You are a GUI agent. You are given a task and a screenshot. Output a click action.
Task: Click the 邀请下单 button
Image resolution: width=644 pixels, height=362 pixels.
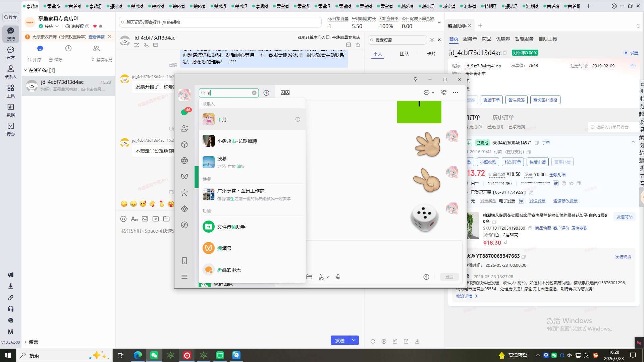pyautogui.click(x=491, y=100)
